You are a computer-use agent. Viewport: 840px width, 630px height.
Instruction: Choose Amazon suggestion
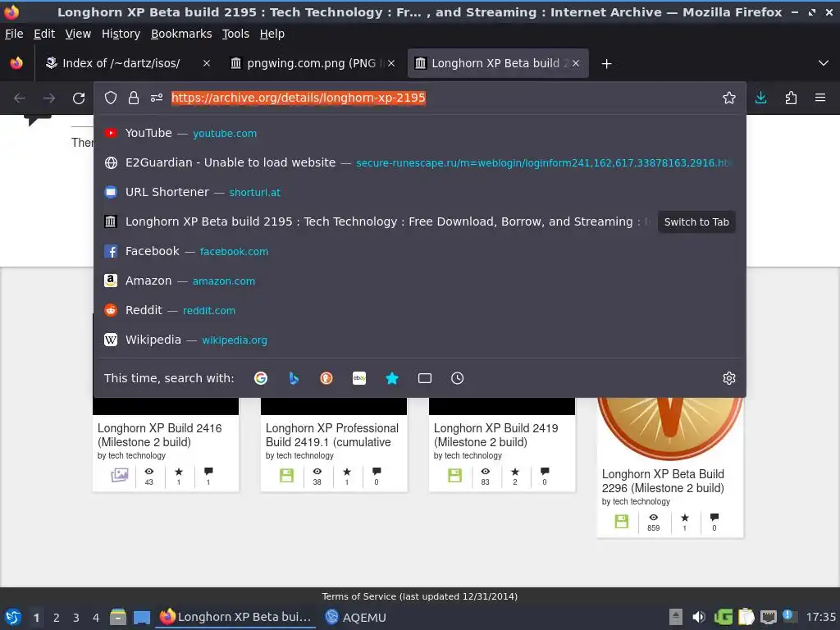tap(419, 281)
